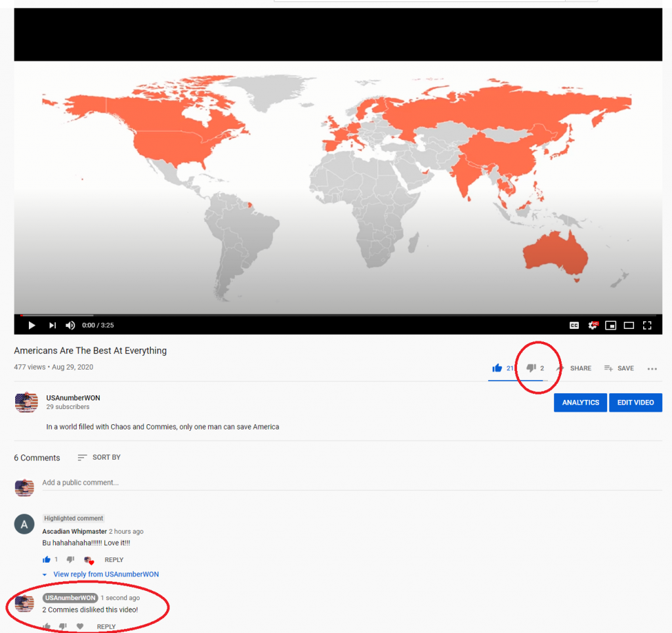672x633 pixels.
Task: Click the '29 subscribers' text
Action: [68, 407]
